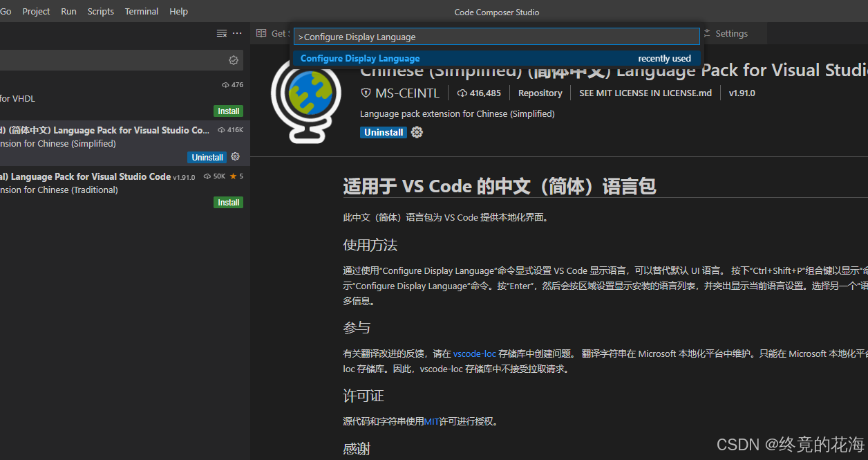Click the orange star rating icon

pos(233,176)
